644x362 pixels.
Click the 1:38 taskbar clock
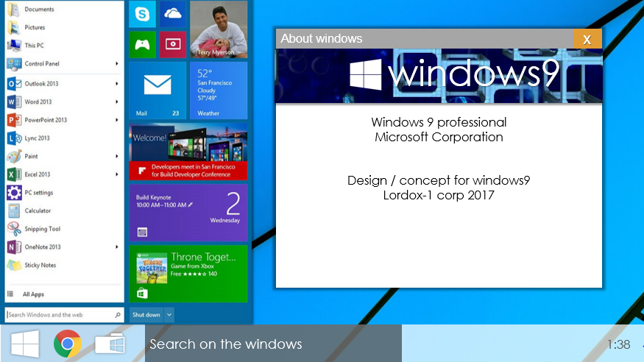click(x=618, y=344)
